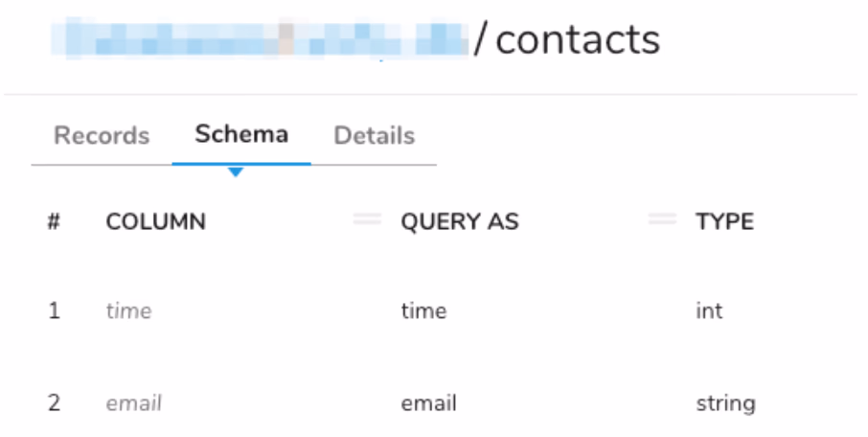Open the Details tab
The width and height of the screenshot is (868, 437).
pos(374,136)
